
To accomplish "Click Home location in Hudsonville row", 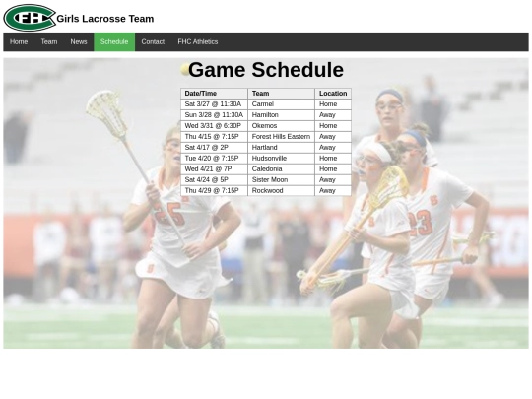I will [x=333, y=159].
